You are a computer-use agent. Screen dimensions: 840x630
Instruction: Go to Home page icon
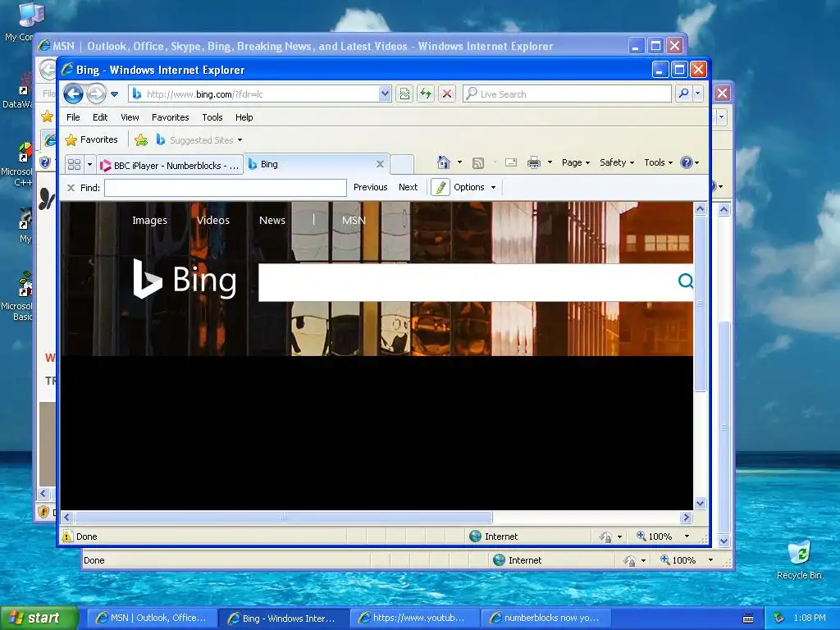443,162
